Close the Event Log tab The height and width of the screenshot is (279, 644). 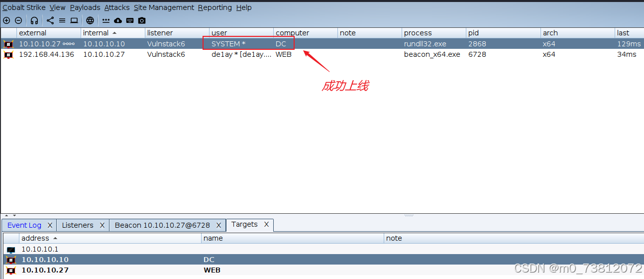(50, 225)
